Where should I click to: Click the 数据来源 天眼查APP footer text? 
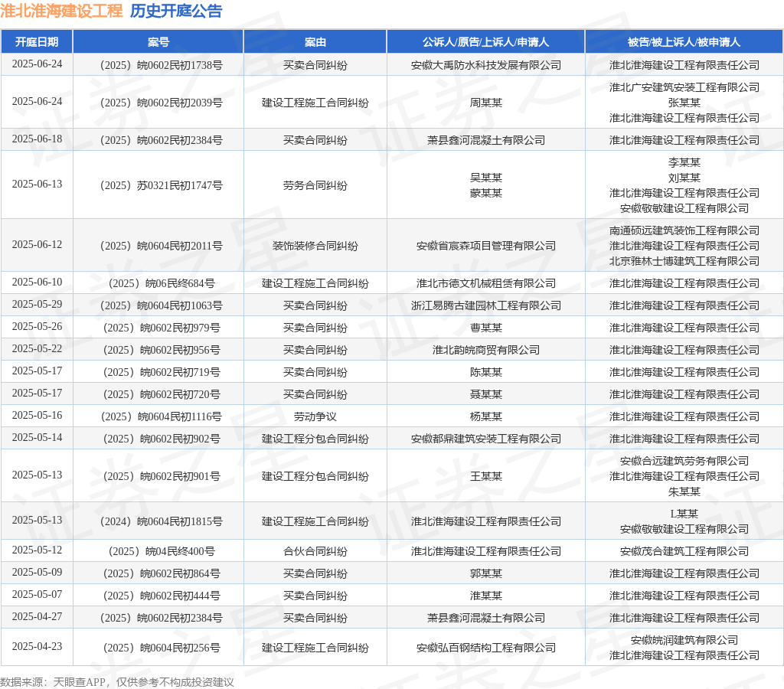point(116,682)
